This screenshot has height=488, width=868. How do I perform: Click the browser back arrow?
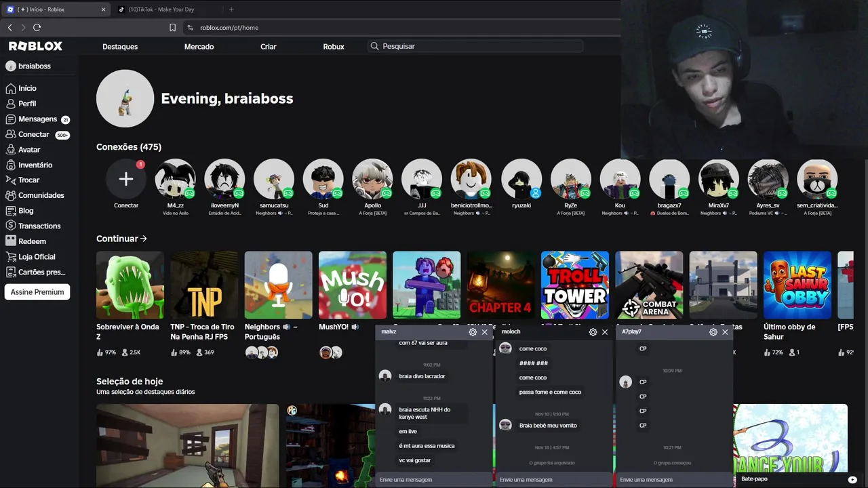(x=9, y=27)
